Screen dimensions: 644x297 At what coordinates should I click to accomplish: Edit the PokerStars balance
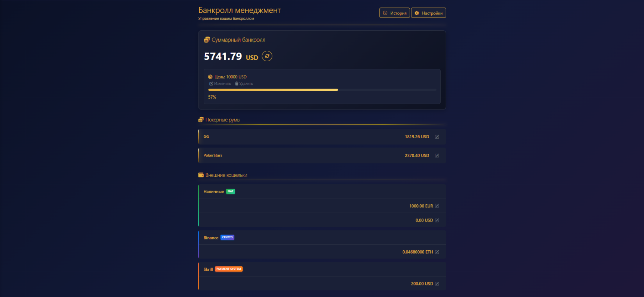tap(437, 155)
